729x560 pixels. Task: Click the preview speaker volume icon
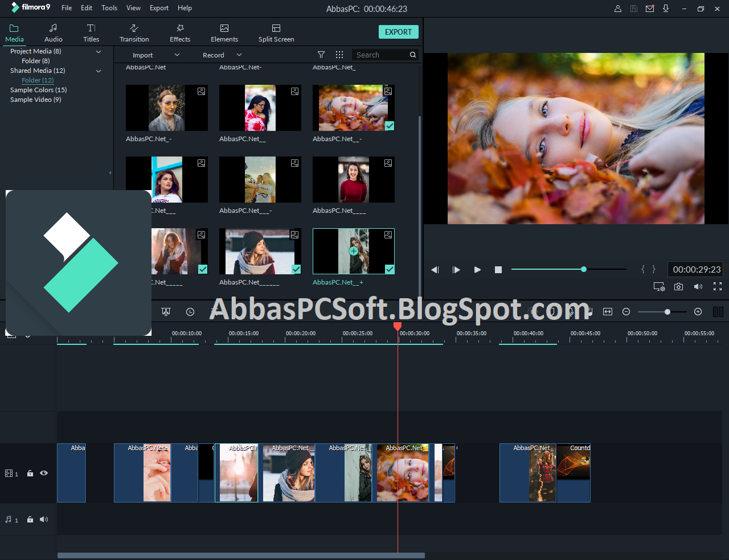[x=698, y=286]
